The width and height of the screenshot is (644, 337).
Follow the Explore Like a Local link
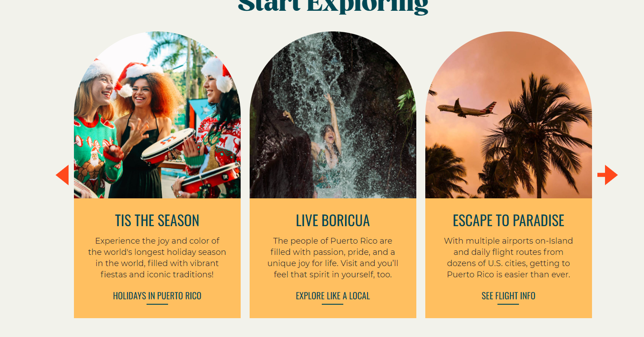[x=333, y=296]
